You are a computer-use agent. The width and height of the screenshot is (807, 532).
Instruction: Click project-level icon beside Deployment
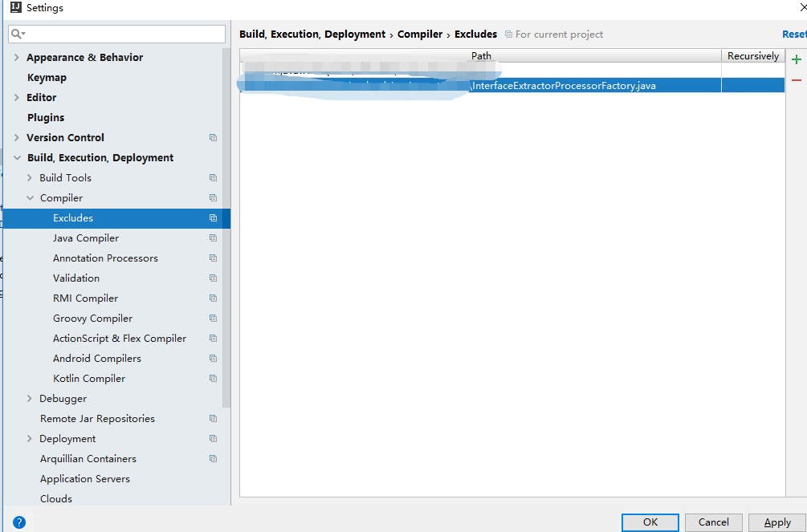pos(213,439)
